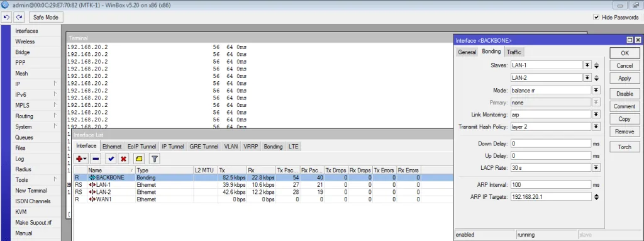
Task: Select the Bonding tab in Interface dialog
Action: tap(491, 52)
